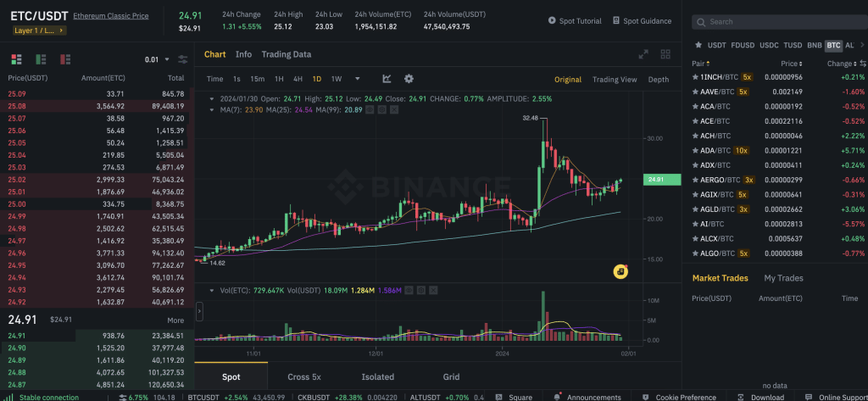Open multi-chart grid layout icon

point(665,54)
